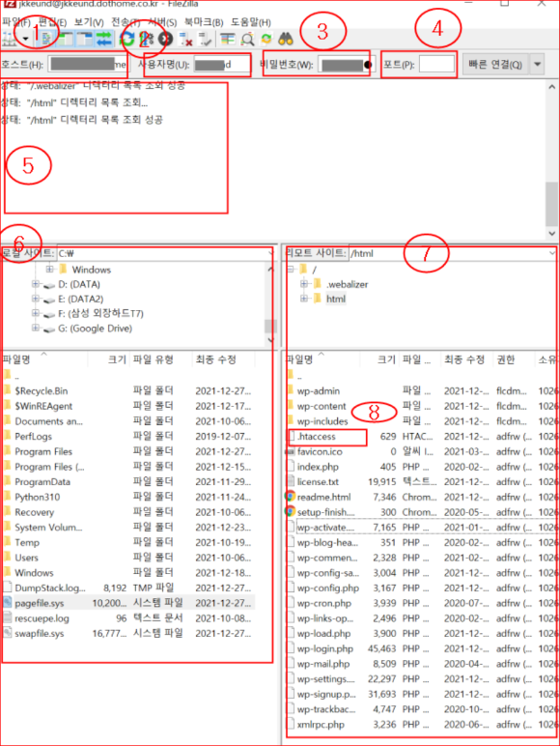
Task: Open the 북마크(B) menu
Action: point(204,22)
